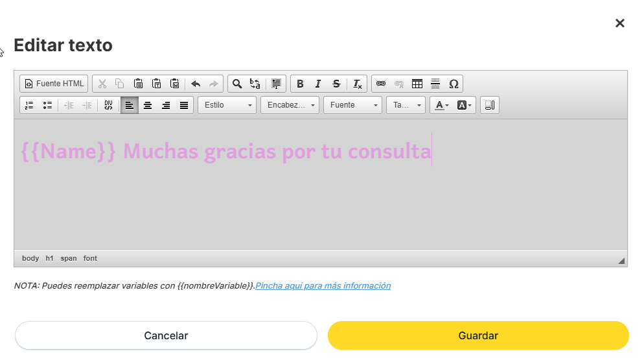Image resolution: width=644 pixels, height=360 pixels.
Task: Insert special character with Omega icon
Action: point(454,84)
